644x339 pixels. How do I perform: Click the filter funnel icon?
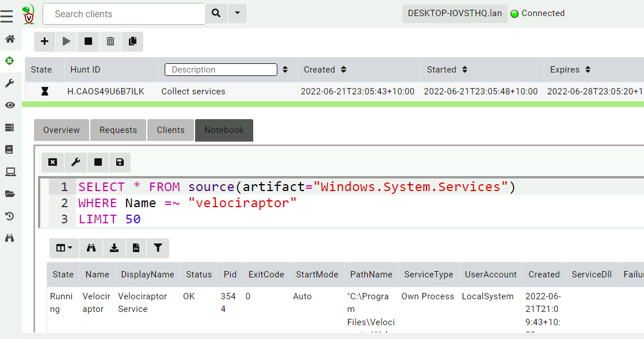158,248
